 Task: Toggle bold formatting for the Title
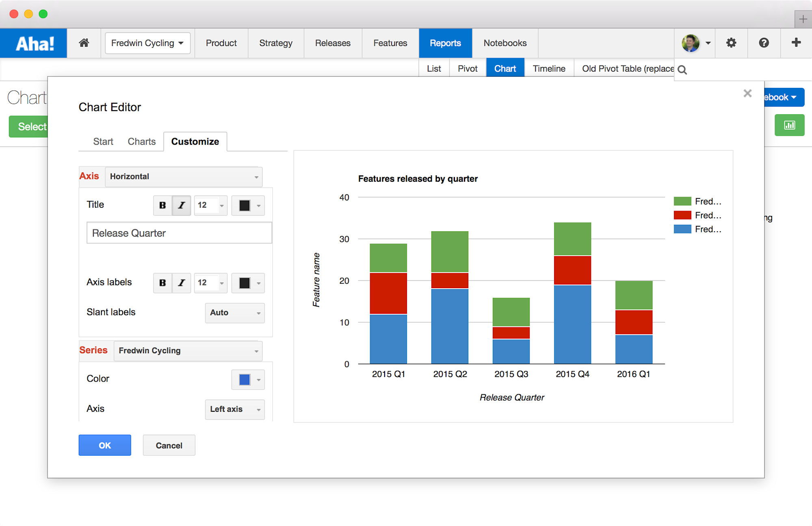pyautogui.click(x=162, y=205)
